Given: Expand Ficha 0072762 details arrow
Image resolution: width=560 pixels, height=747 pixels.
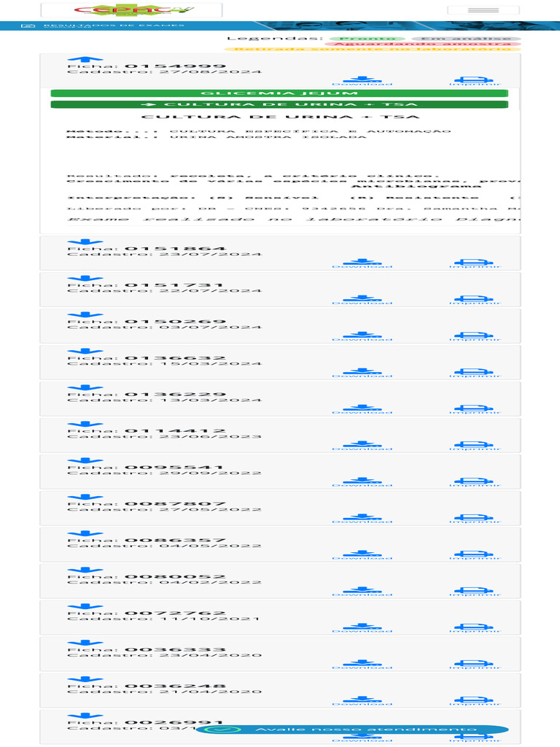Looking at the screenshot, I should (x=85, y=607).
